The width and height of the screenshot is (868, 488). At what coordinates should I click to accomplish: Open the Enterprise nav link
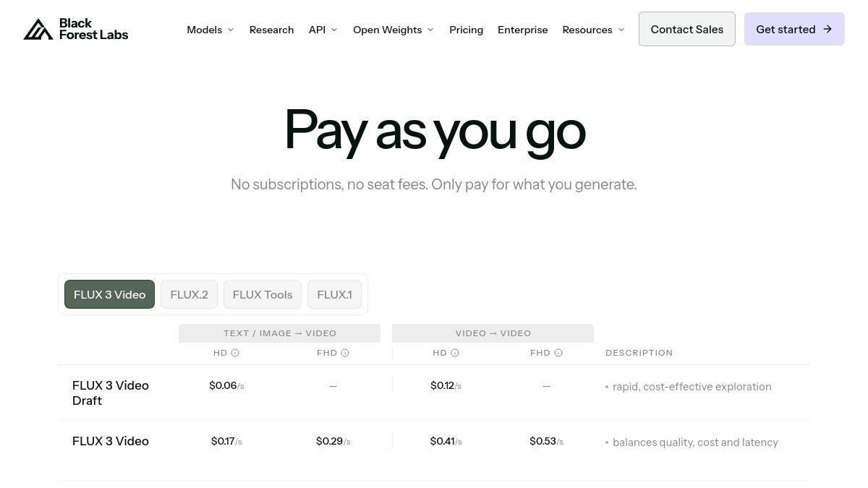click(x=523, y=30)
